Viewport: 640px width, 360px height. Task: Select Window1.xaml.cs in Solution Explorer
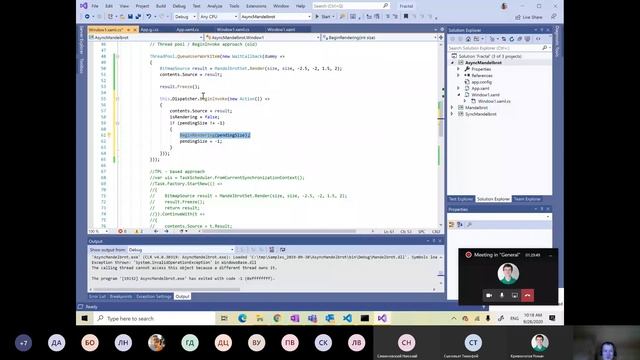click(x=494, y=101)
